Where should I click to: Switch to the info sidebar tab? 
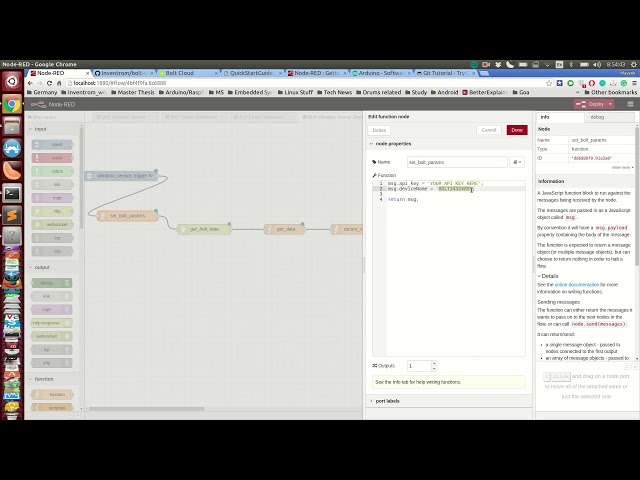click(x=560, y=117)
